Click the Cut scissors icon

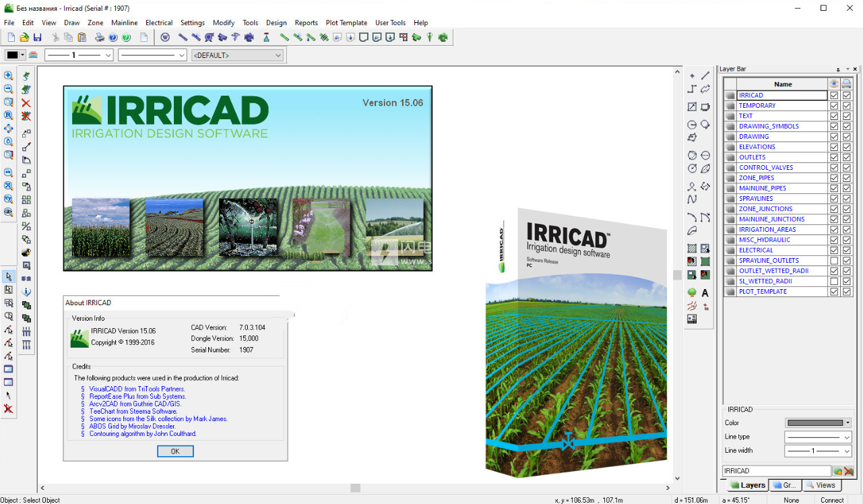pos(56,38)
